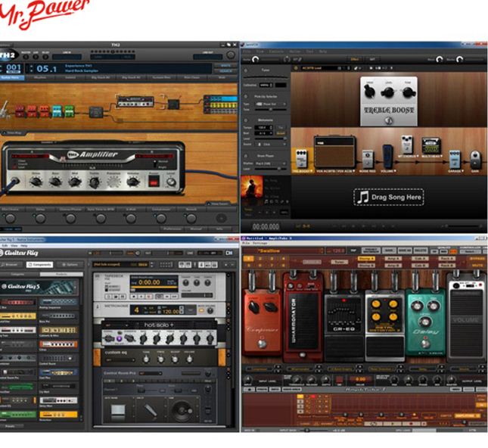Screen dimensions: 488x448
Task: Select the Vox amp in the signal chain
Action: point(334,153)
